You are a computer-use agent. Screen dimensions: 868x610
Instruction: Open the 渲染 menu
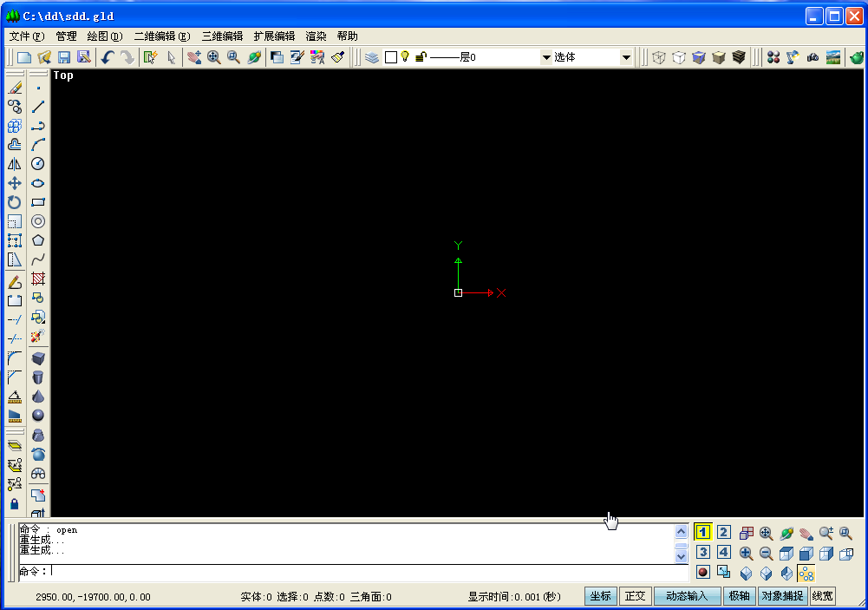tap(316, 36)
